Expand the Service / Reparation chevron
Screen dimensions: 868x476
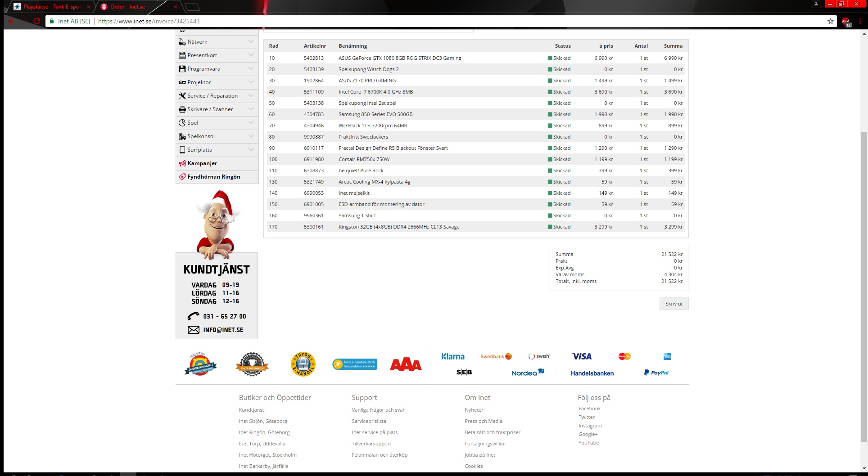[x=251, y=95]
